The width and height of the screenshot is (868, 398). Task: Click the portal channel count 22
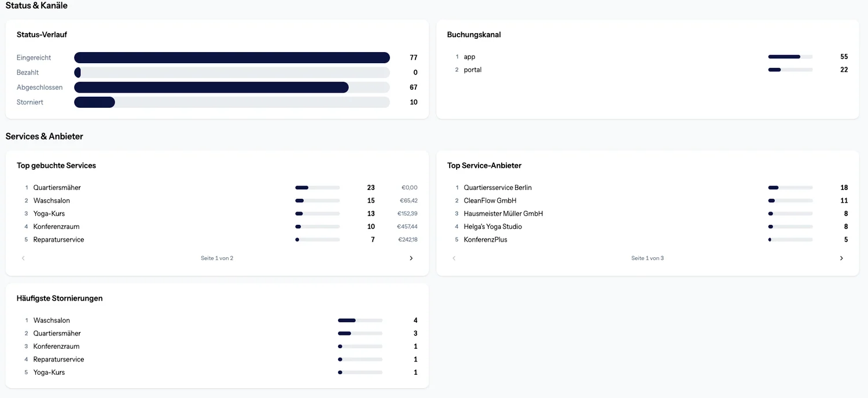point(844,70)
